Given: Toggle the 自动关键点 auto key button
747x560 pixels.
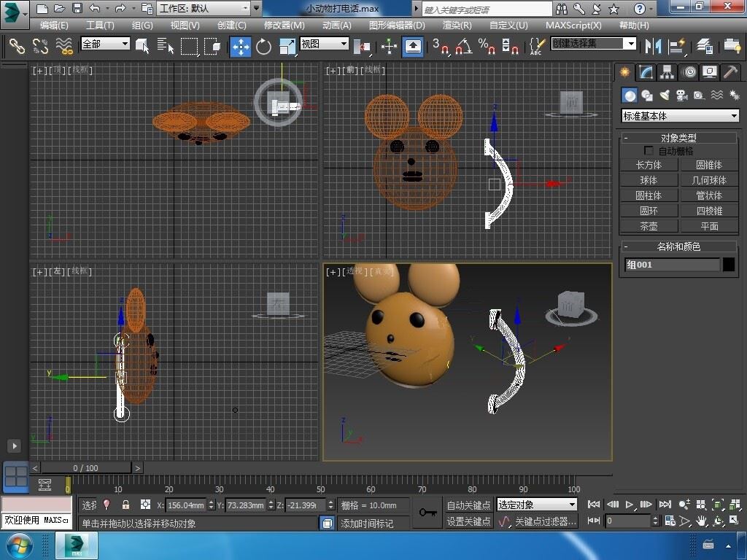Looking at the screenshot, I should tap(468, 505).
